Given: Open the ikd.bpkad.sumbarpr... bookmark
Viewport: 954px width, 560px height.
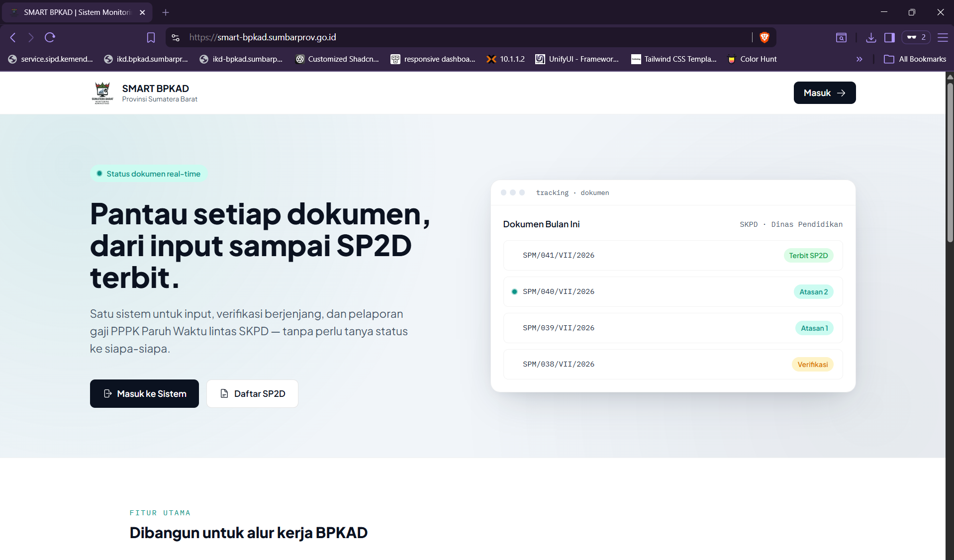Looking at the screenshot, I should [x=146, y=59].
